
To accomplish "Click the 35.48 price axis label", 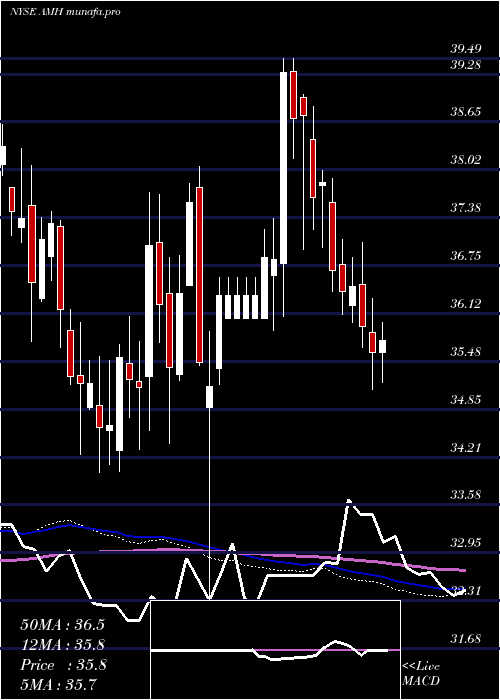I will click(x=466, y=352).
